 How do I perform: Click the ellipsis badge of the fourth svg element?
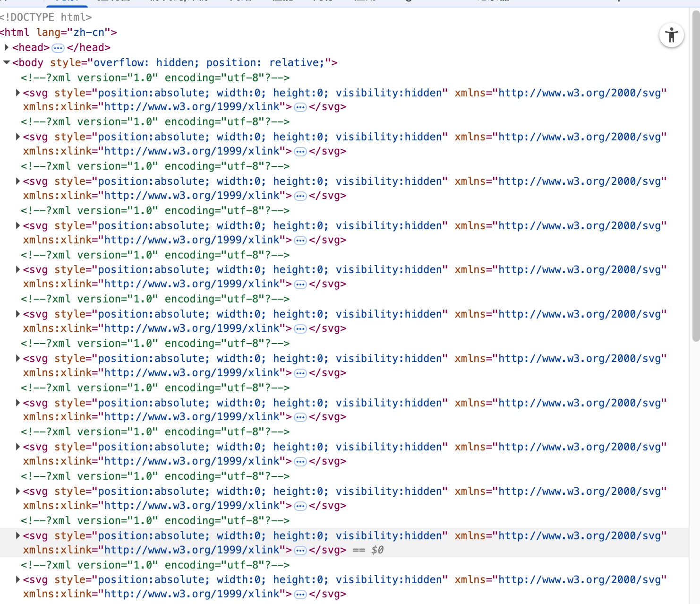pyautogui.click(x=300, y=240)
